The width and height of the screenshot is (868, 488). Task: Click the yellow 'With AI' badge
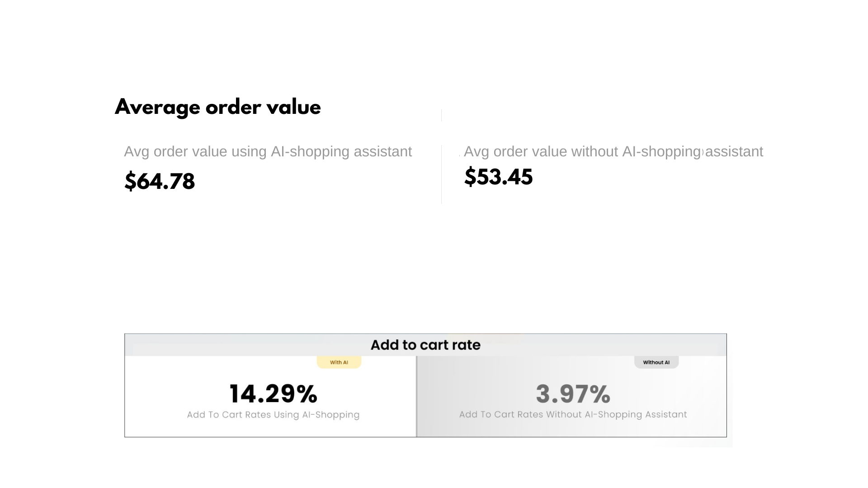coord(339,362)
